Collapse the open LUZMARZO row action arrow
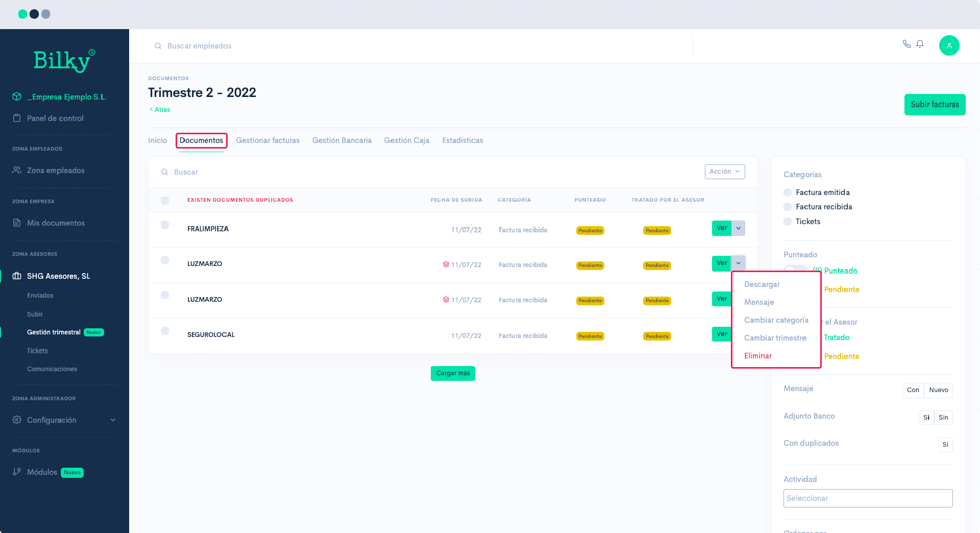The height and width of the screenshot is (533, 980). click(x=739, y=263)
